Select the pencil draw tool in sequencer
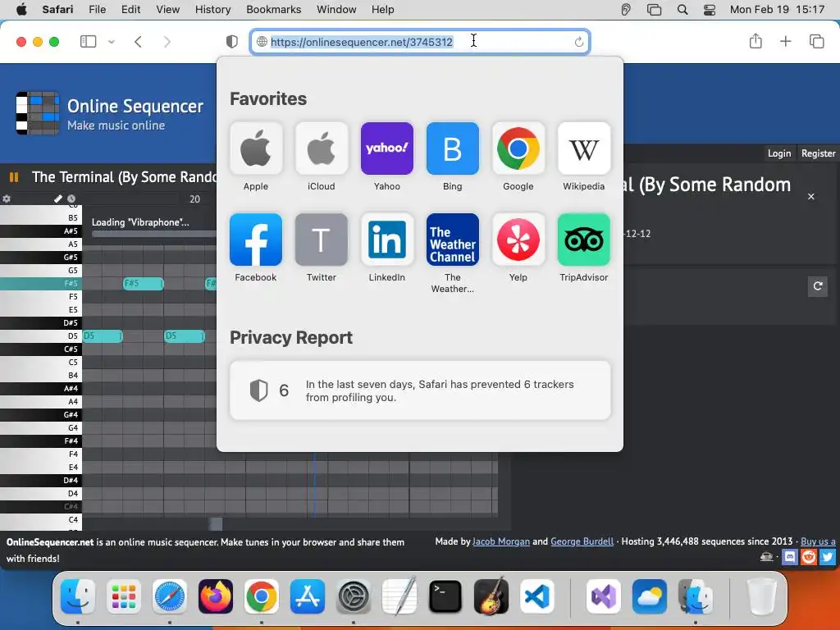Image resolution: width=840 pixels, height=630 pixels. point(58,199)
